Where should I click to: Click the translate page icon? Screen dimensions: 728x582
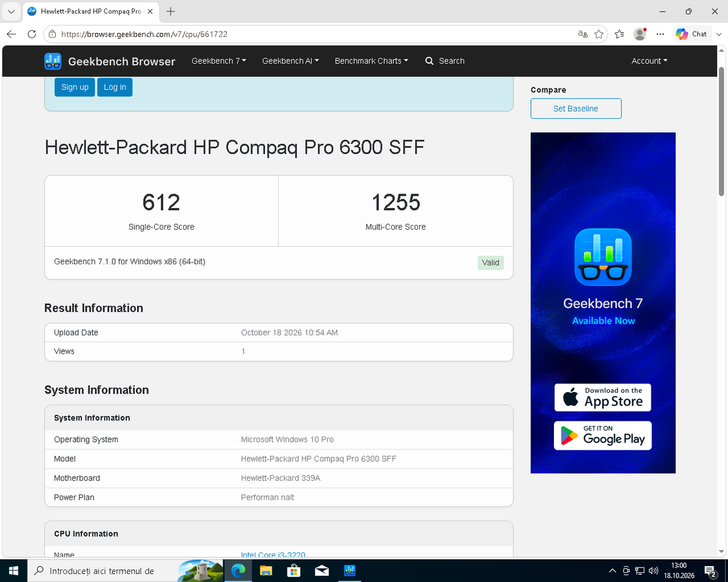coord(582,35)
